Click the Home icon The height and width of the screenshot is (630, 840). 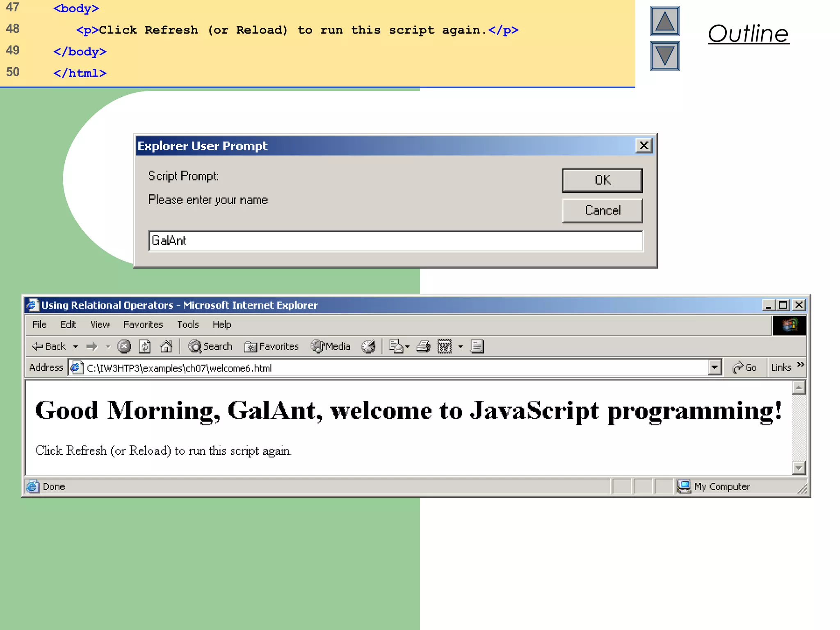[166, 347]
